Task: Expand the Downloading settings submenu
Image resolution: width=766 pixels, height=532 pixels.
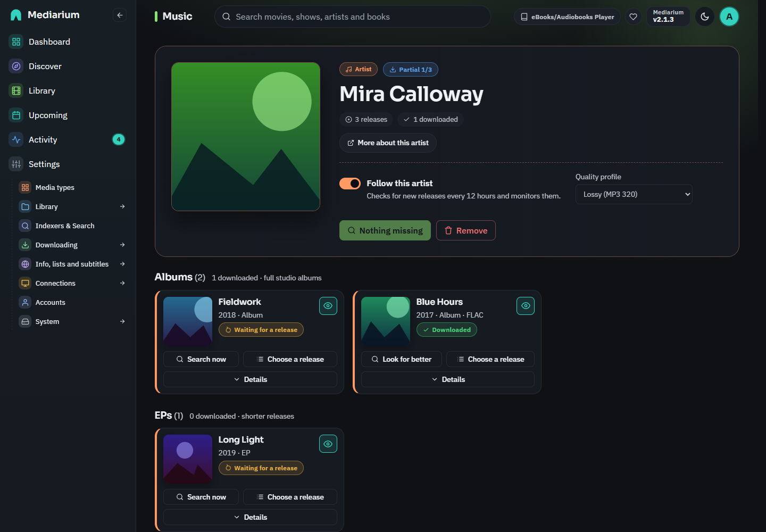Action: point(122,245)
